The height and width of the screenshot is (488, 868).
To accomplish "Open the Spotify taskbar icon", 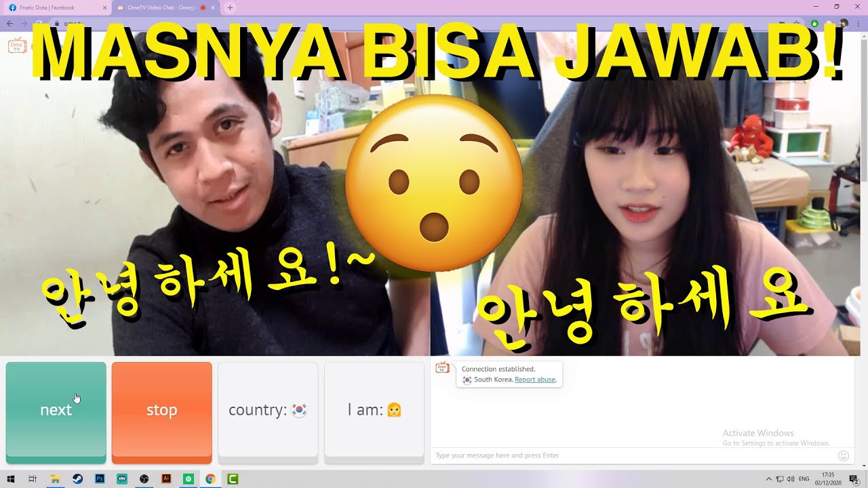I will tap(189, 479).
